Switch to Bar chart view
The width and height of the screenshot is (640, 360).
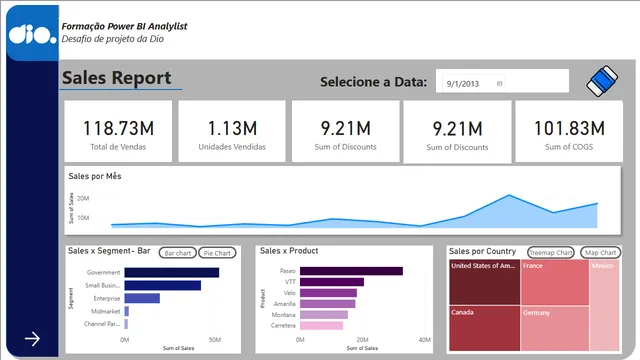tap(178, 253)
